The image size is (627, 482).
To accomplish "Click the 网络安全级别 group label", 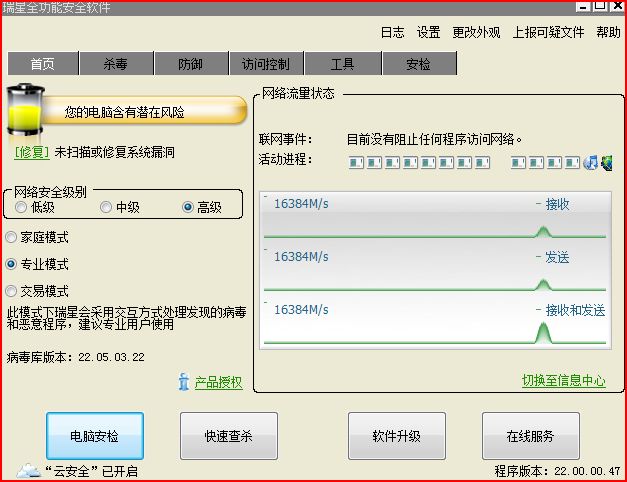I will (50, 192).
